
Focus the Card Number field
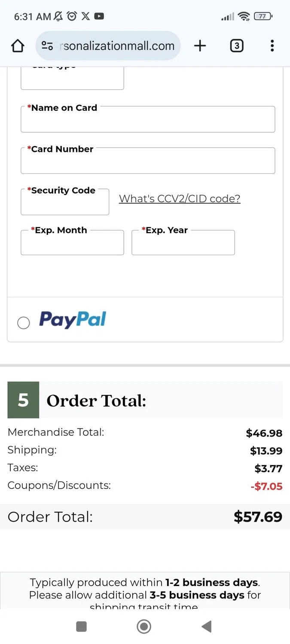148,162
